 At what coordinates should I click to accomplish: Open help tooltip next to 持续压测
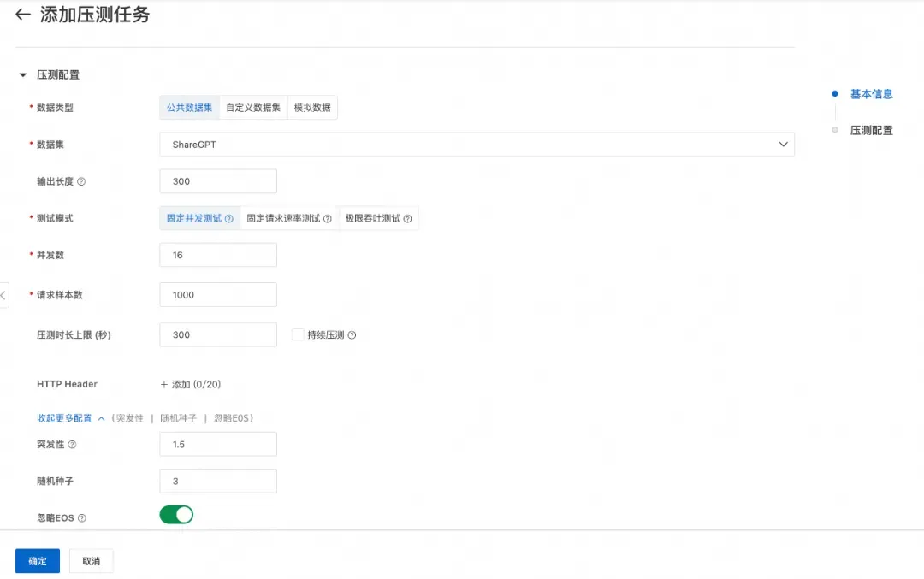[x=352, y=334]
